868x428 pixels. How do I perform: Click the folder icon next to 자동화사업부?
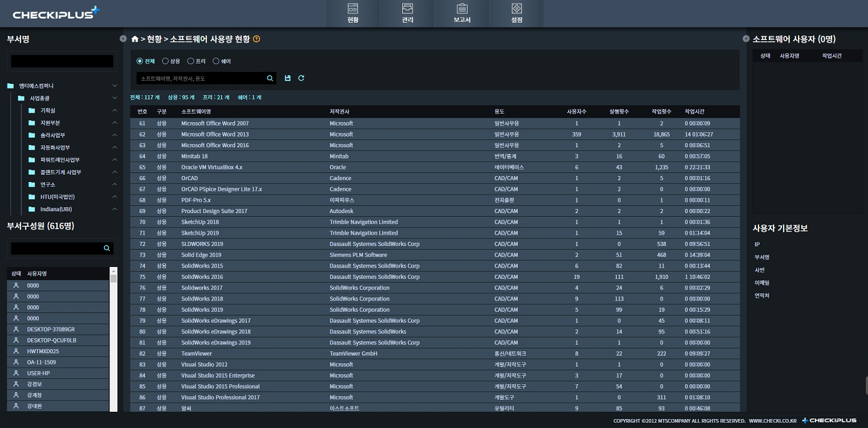[x=32, y=148]
